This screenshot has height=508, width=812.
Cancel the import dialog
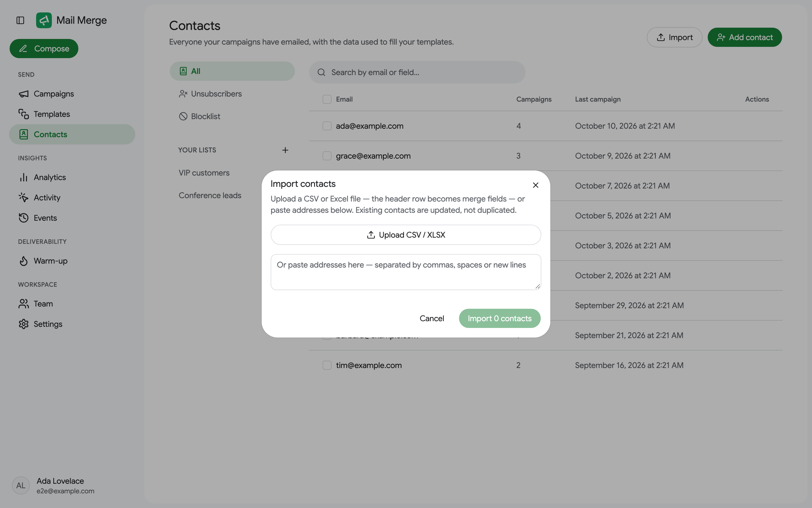pos(432,319)
